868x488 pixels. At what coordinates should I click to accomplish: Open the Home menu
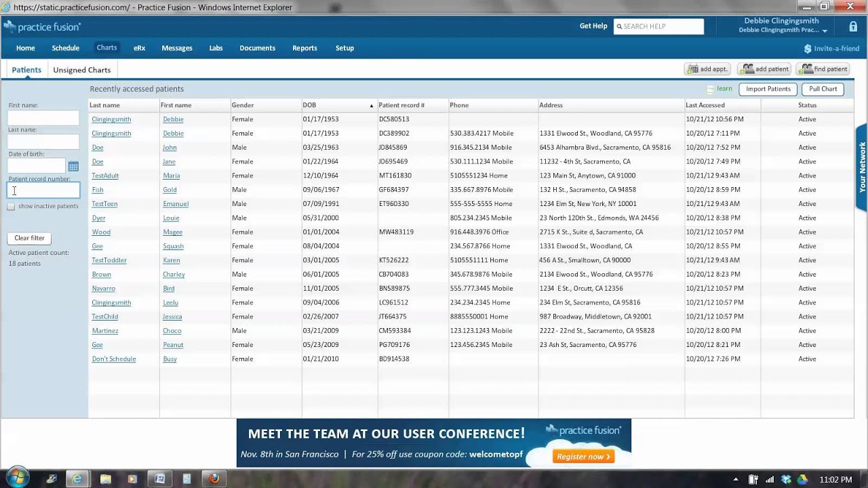(x=26, y=48)
